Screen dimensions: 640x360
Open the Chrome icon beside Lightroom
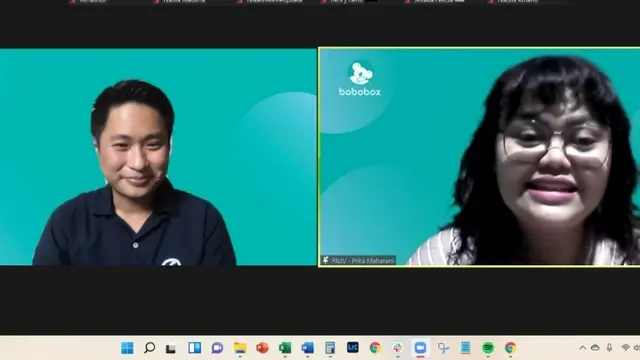coord(375,348)
